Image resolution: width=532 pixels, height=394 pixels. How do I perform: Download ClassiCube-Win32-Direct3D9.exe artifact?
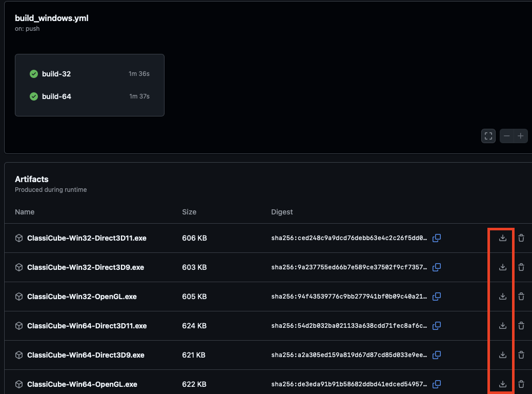pos(502,267)
